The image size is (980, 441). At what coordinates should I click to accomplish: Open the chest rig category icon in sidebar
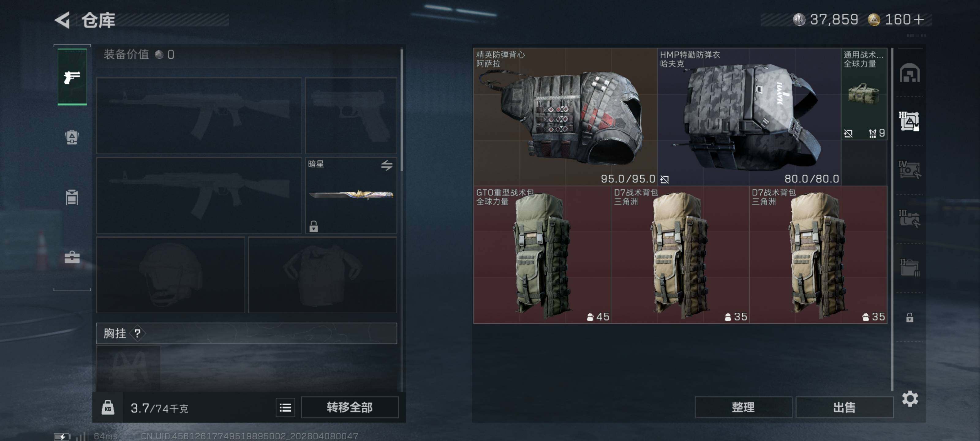pyautogui.click(x=72, y=197)
